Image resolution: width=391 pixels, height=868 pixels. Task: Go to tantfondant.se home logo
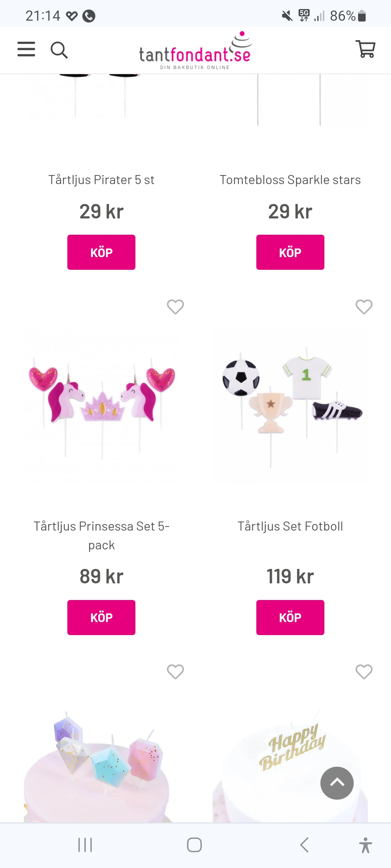[x=195, y=51]
